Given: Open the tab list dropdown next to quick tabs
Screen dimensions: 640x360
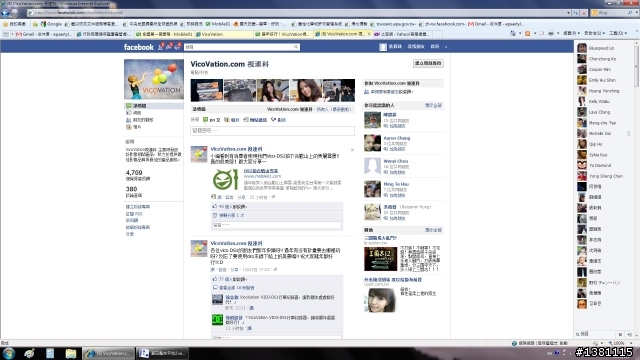Looking at the screenshot, I should coord(12,34).
